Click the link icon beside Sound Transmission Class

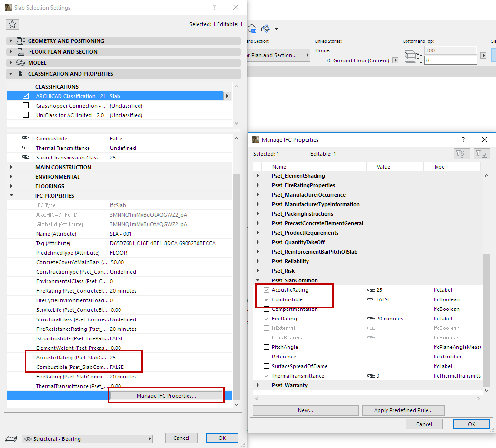26,157
